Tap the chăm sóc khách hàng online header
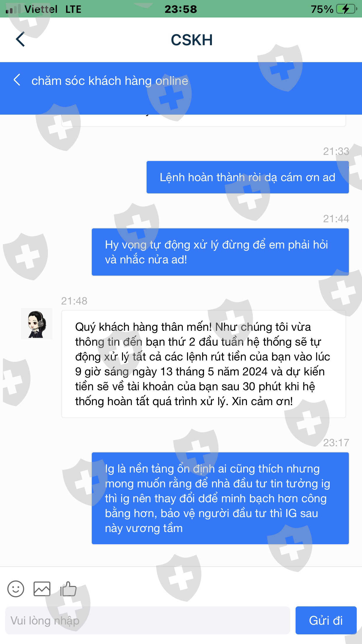This screenshot has width=362, height=644. point(110,81)
